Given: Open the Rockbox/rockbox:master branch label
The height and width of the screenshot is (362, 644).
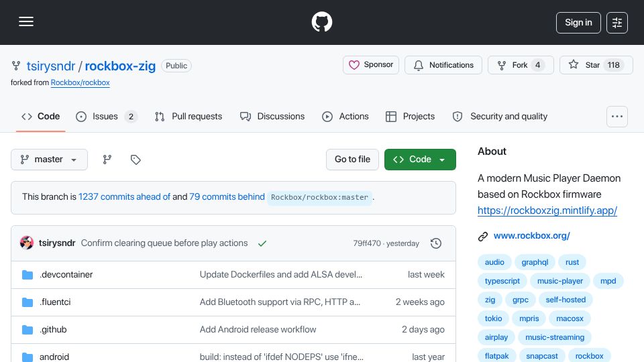Looking at the screenshot, I should pyautogui.click(x=319, y=197).
